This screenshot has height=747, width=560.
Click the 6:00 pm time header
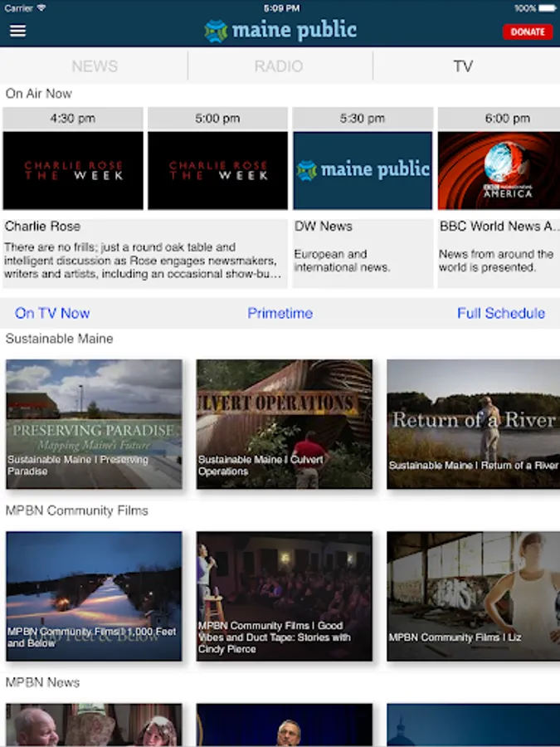(x=499, y=118)
